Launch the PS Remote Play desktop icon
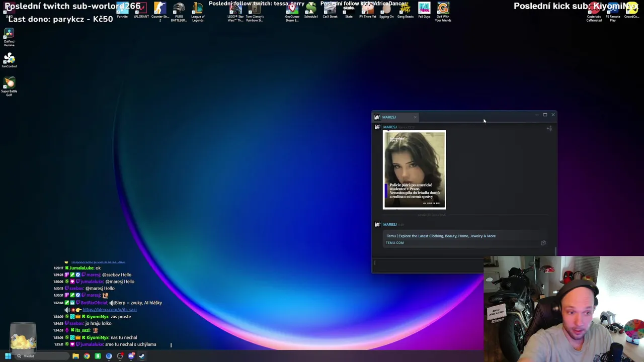Viewport: 644px width, 362px height. [x=613, y=12]
